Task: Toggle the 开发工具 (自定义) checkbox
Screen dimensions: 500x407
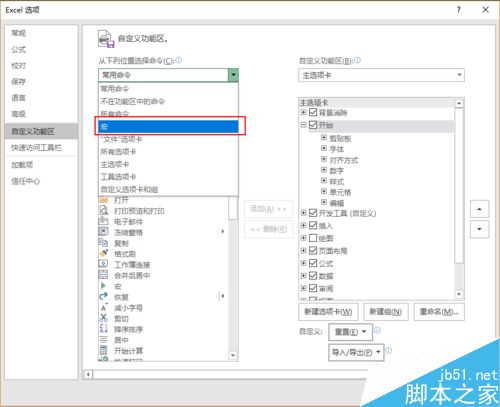Action: [x=313, y=213]
